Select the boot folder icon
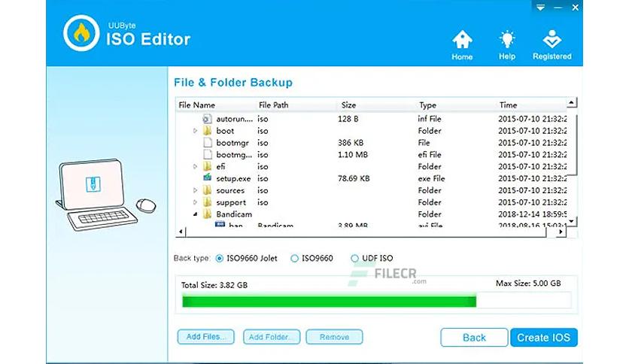Viewport: 629px width, 364px height. pyautogui.click(x=207, y=131)
